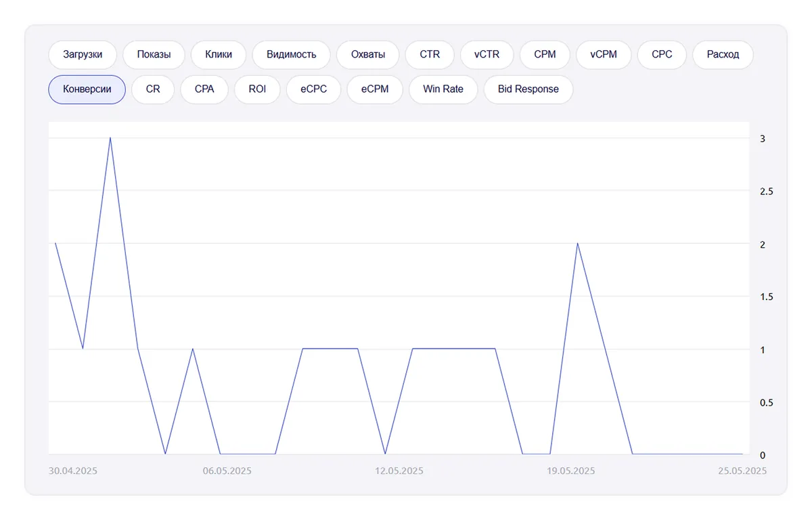Pick the eCPC metric chip
The width and height of the screenshot is (812, 520).
point(313,89)
